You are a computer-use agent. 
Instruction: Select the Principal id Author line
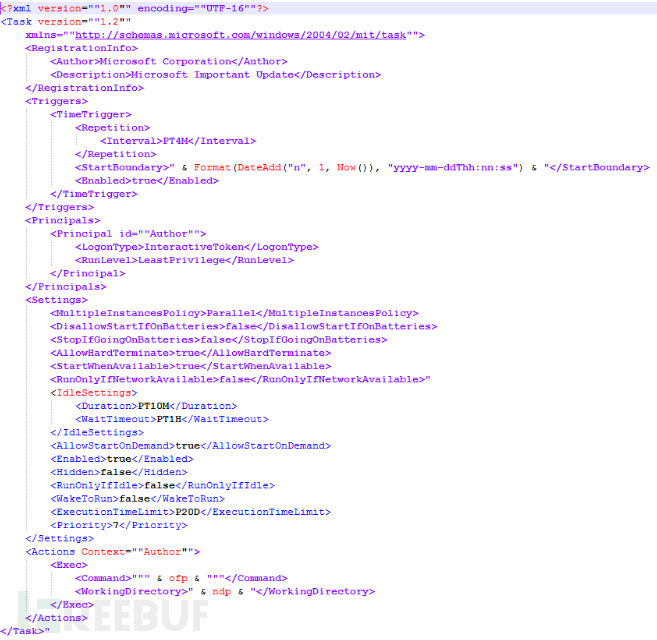tap(128, 234)
